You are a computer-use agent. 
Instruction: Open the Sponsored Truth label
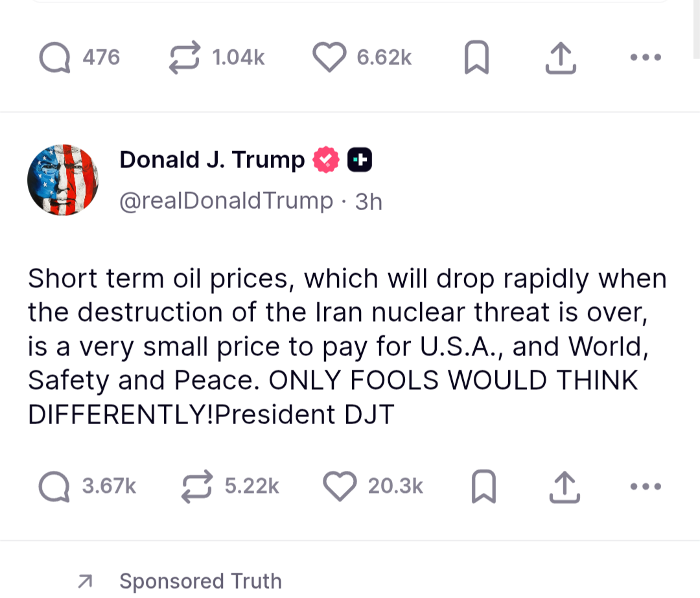tap(200, 581)
